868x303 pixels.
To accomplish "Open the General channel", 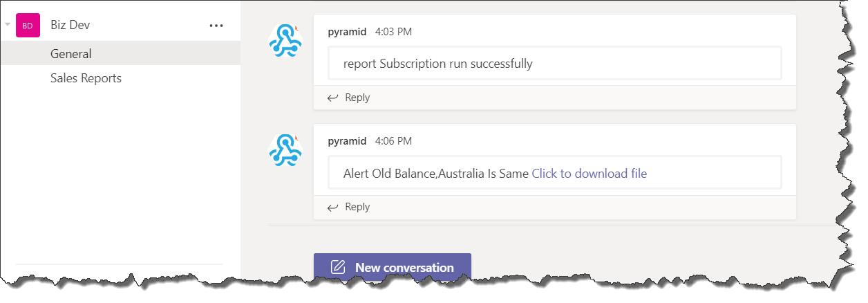I will pyautogui.click(x=71, y=54).
